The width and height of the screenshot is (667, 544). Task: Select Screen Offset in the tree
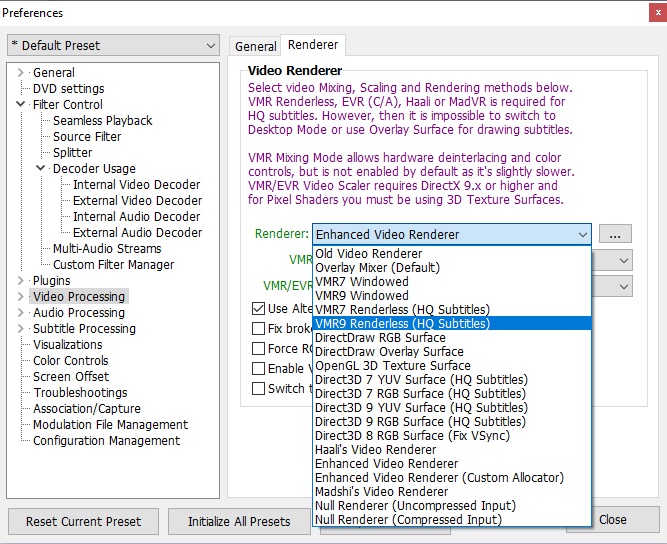coord(71,376)
